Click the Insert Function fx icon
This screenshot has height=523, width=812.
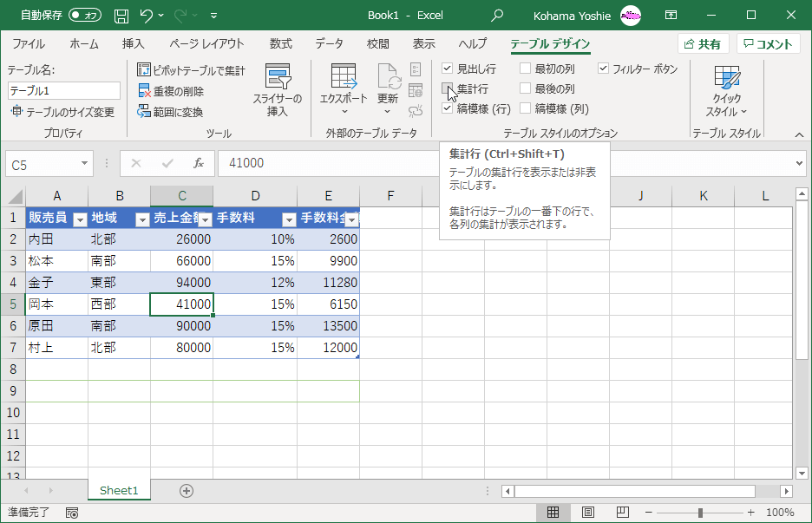(x=199, y=164)
